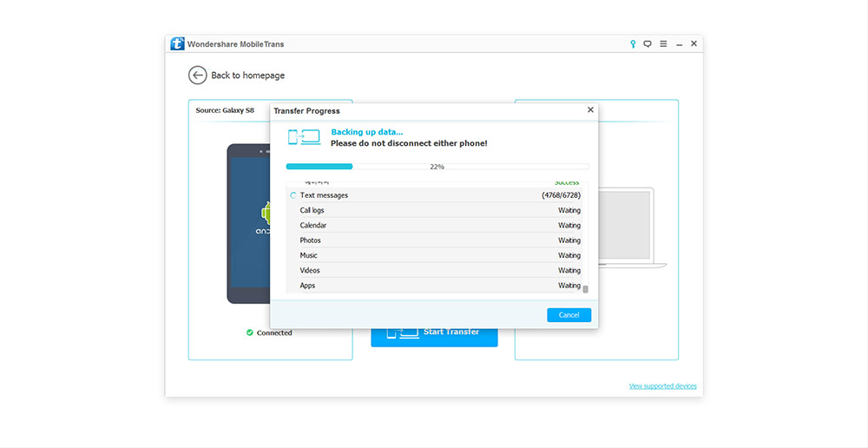Select the Photos row
868x448 pixels.
[x=434, y=240]
